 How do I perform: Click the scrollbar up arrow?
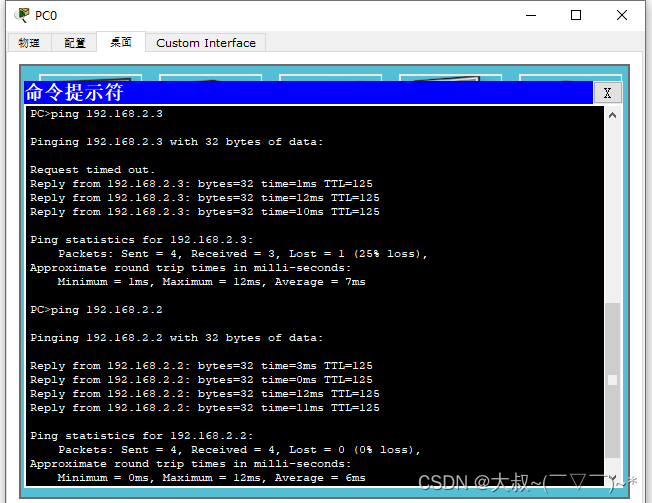coord(612,116)
